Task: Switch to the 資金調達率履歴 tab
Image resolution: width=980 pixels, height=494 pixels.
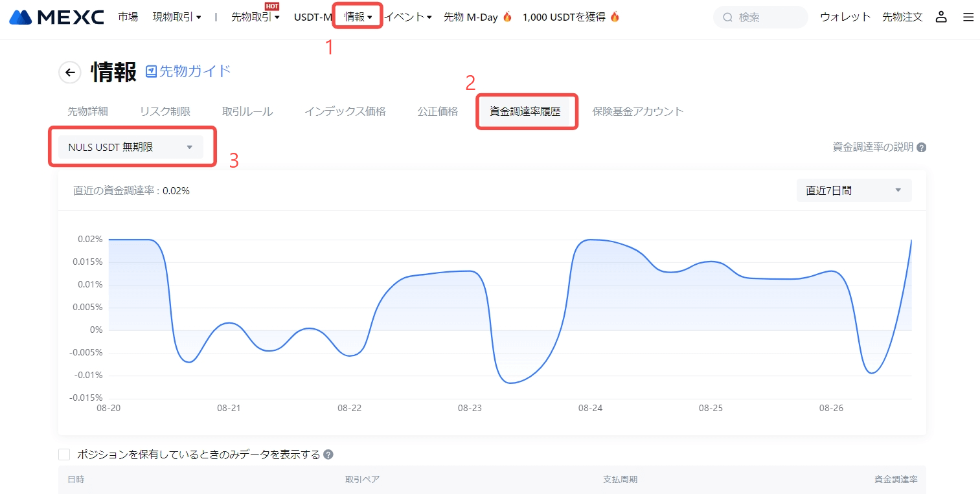Action: pyautogui.click(x=525, y=111)
